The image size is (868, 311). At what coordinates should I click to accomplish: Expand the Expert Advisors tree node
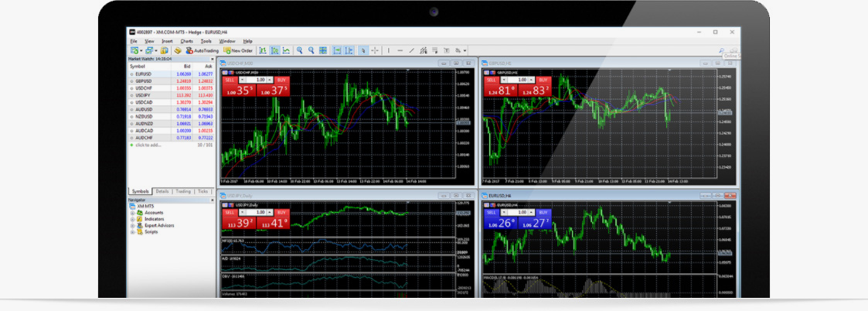(132, 225)
